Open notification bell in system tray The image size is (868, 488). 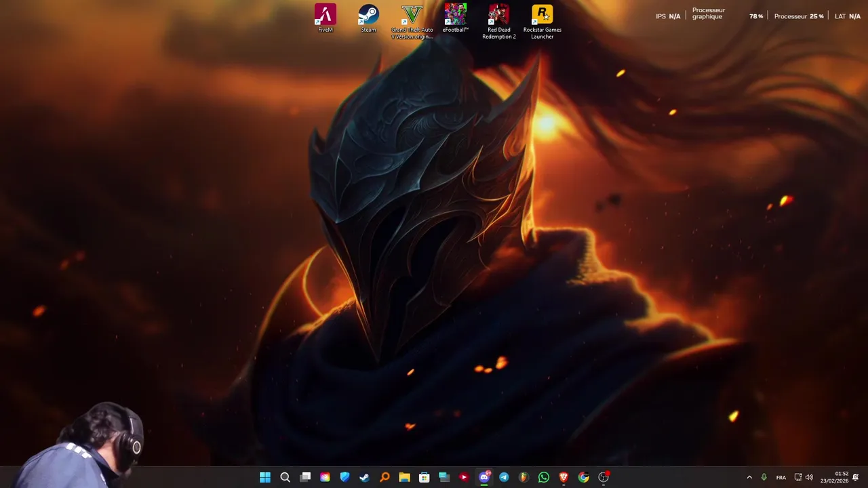[x=856, y=477]
